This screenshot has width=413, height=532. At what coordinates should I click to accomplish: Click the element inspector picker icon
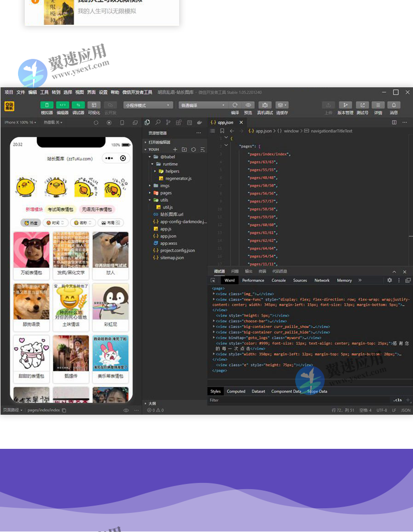[213, 280]
